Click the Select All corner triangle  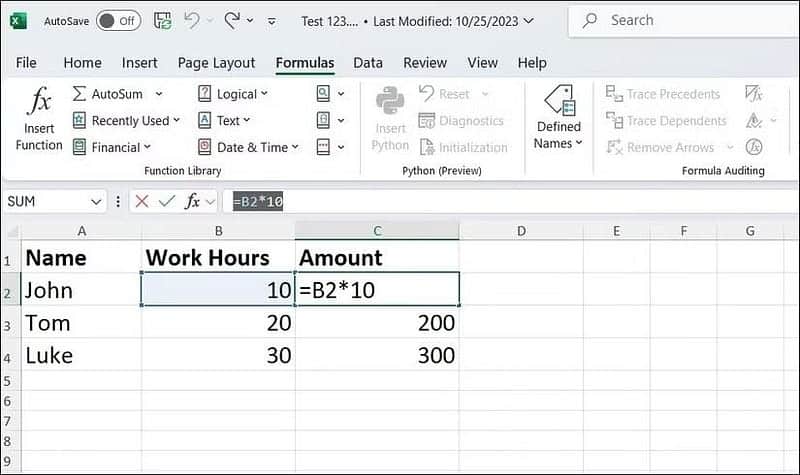click(x=11, y=231)
